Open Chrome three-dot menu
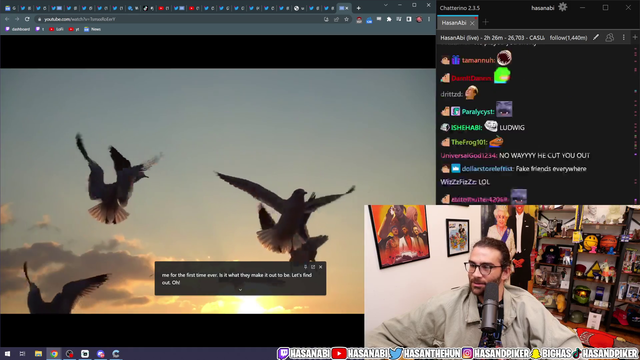This screenshot has width=640, height=360. point(429,19)
